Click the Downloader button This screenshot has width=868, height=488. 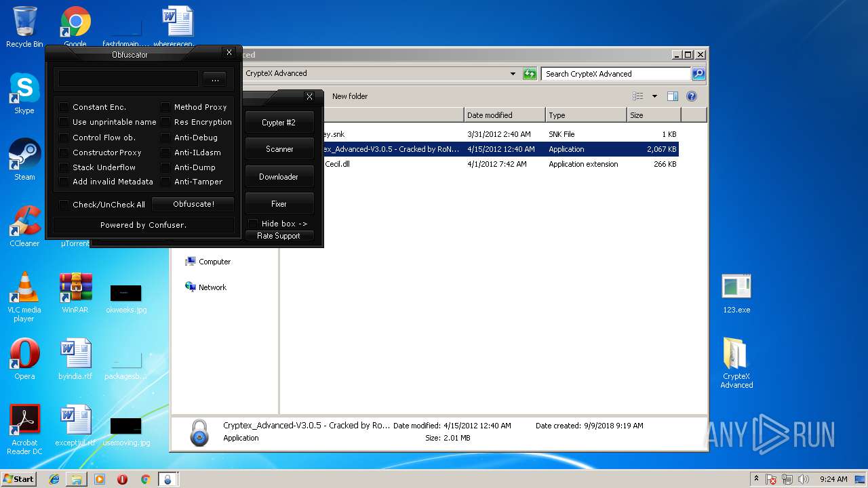[279, 177]
